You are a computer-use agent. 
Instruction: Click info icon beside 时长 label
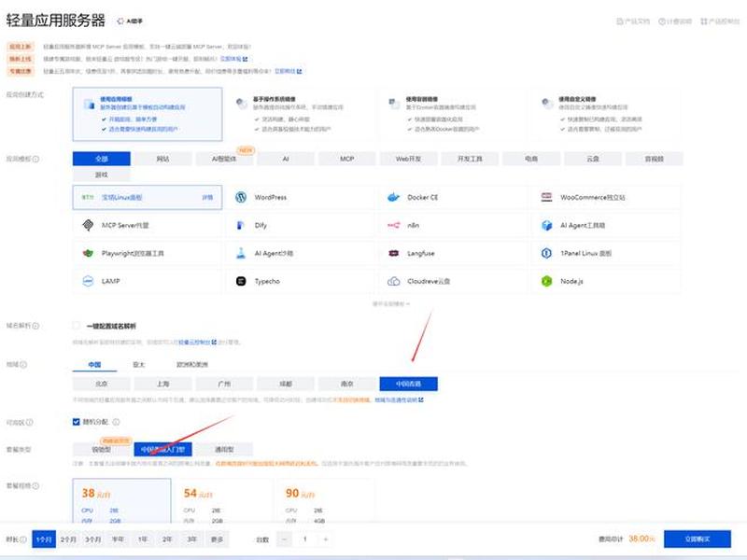[22, 539]
